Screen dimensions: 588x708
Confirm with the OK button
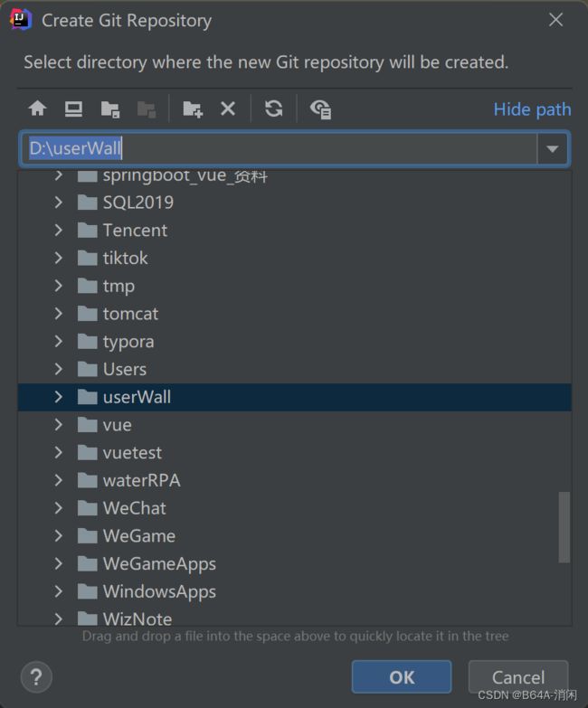[402, 677]
